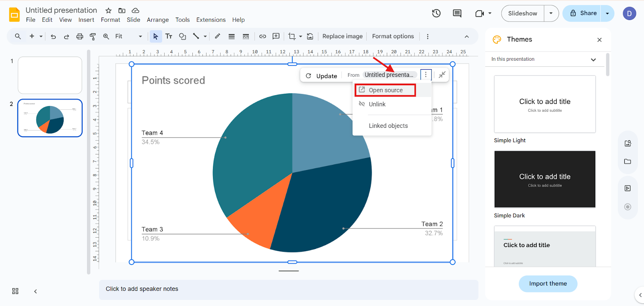Choose Open source from chart menu
Viewport: 644px width, 306px height.
[385, 90]
